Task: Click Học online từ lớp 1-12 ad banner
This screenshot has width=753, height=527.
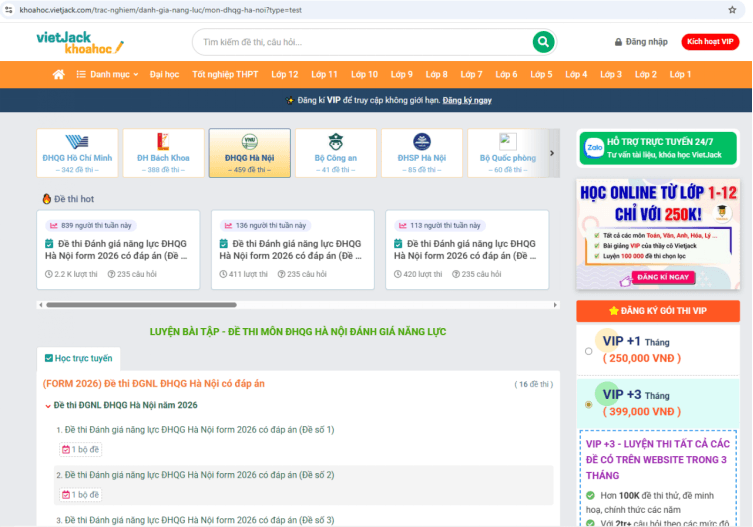Action: [x=658, y=234]
